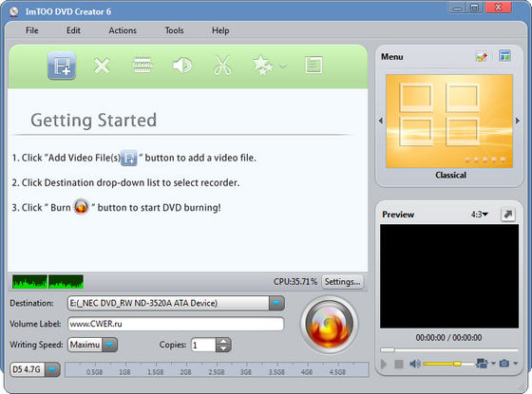Open the Tools menu

click(174, 30)
